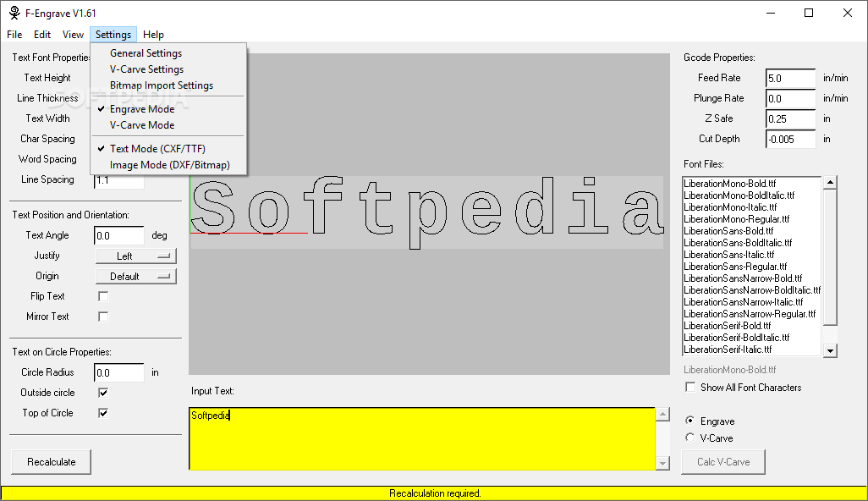Enable Show All Font Characters
Viewport: 868px width, 501px height.
point(690,387)
